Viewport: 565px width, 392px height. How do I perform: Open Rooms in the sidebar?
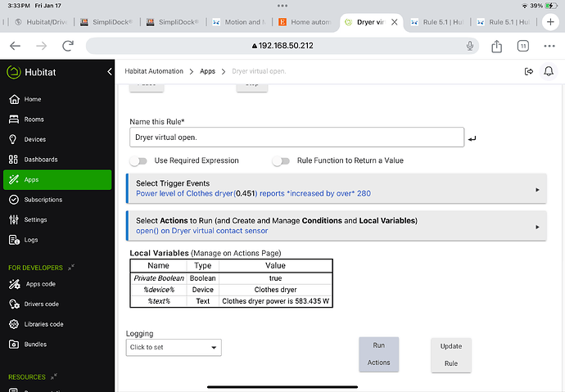click(57, 119)
